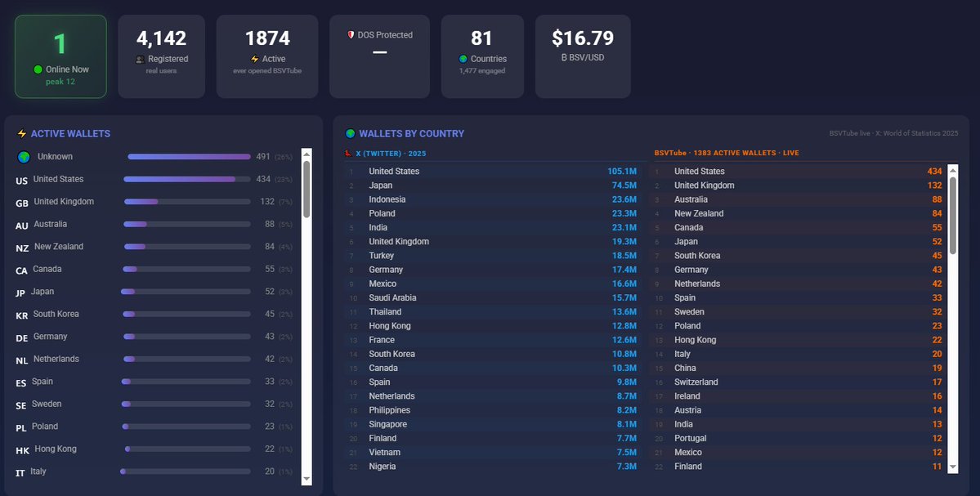Viewport: 980px width, 496px height.
Task: Click the X (Twitter) · 2025 column header
Action: pyautogui.click(x=391, y=154)
